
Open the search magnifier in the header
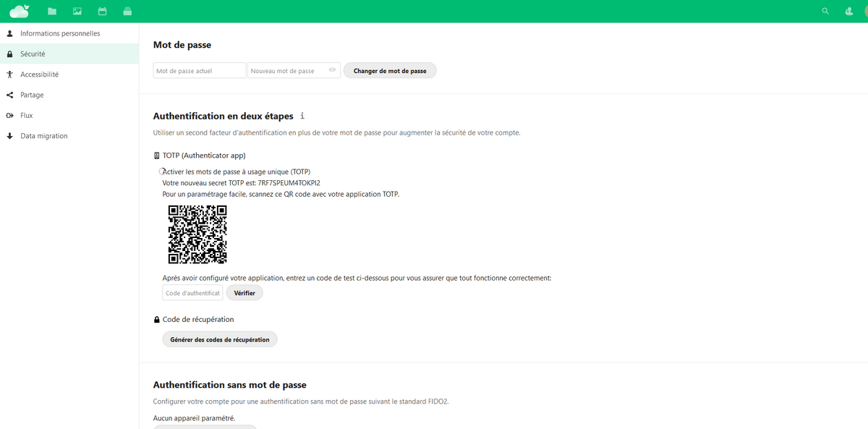click(825, 12)
